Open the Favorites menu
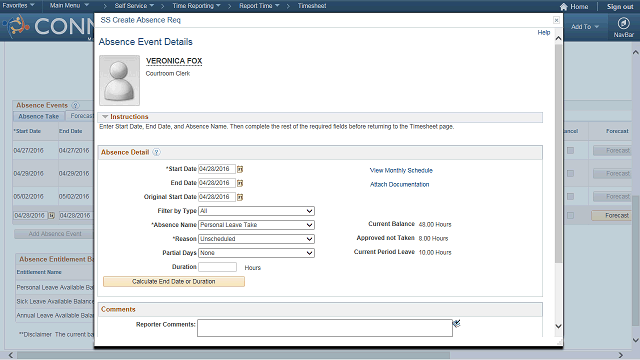 (x=18, y=6)
